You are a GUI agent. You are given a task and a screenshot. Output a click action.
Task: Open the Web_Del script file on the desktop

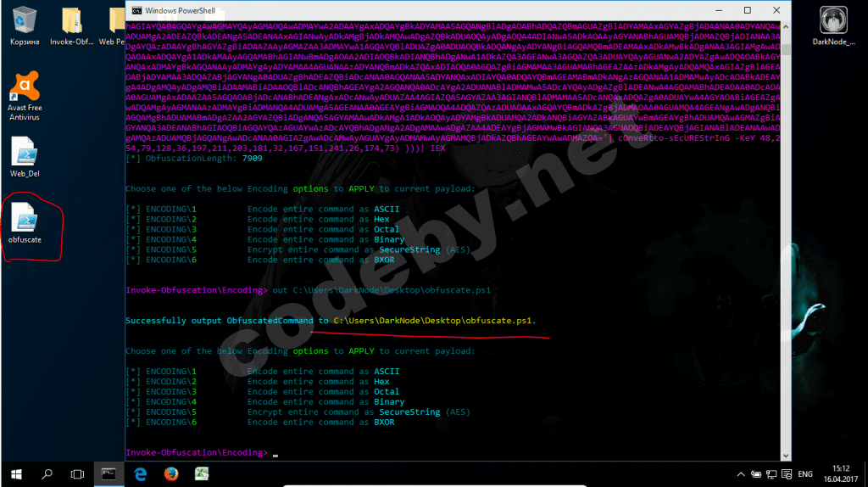tap(25, 157)
